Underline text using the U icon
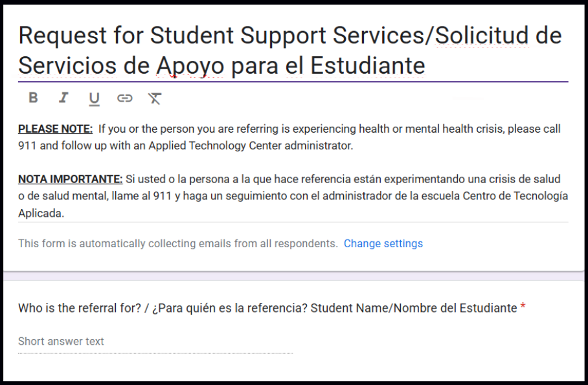Screen dimensions: 588x385 94,98
